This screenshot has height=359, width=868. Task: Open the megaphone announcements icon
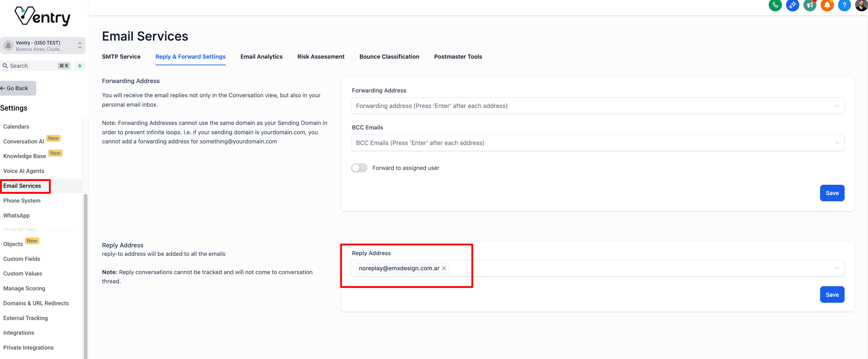(x=809, y=5)
